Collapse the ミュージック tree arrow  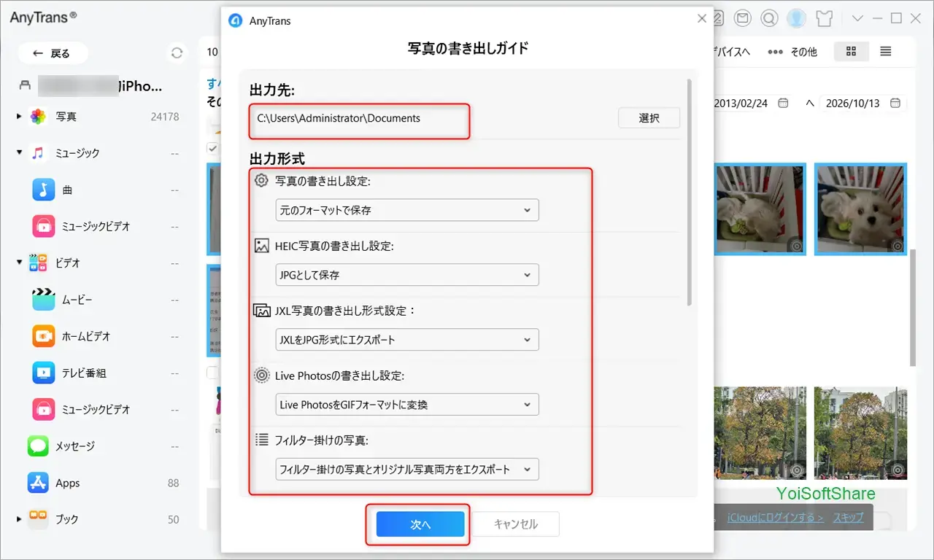[x=19, y=153]
